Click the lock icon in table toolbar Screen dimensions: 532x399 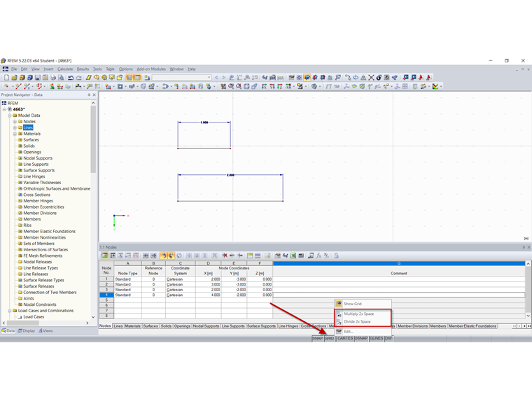click(336, 255)
